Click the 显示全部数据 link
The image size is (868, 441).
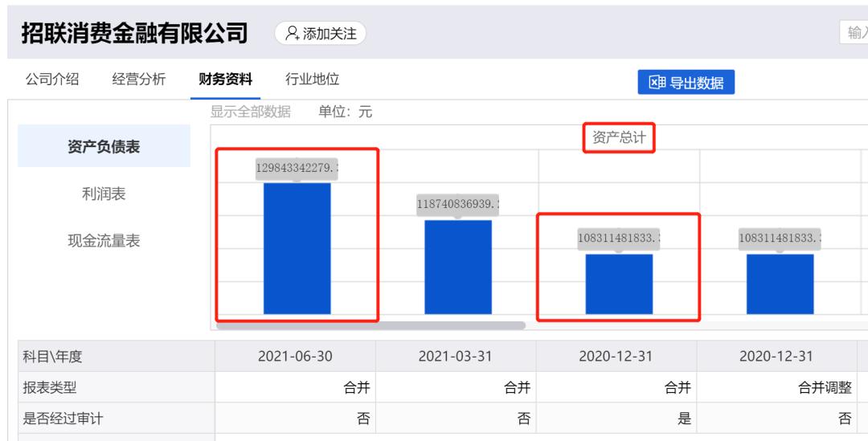pos(250,112)
